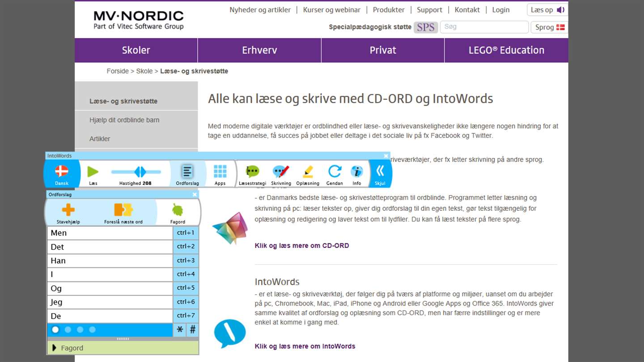Click the ctrl+3 shortcut button
This screenshot has width=644, height=362.
186,260
